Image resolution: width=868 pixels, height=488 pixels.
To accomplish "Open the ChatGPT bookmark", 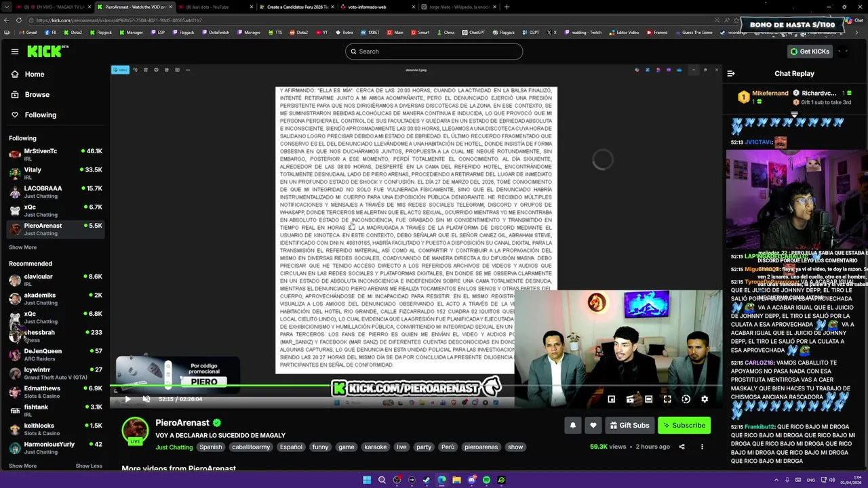I will 473,33.
